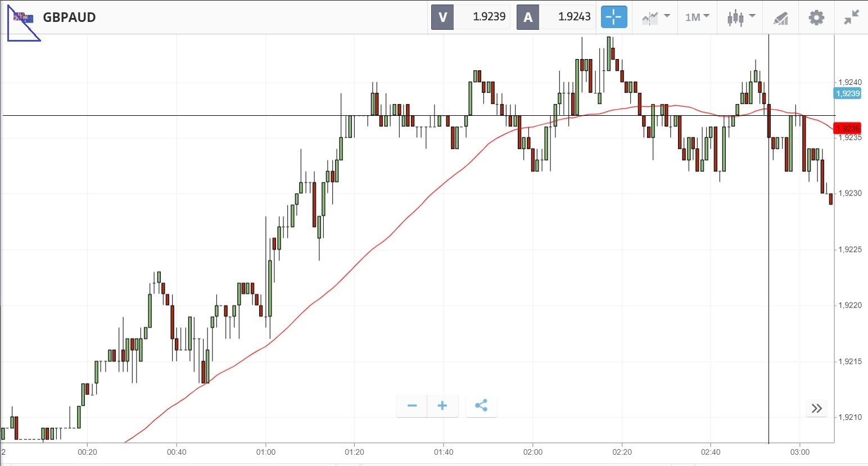This screenshot has width=868, height=466.
Task: Share the chart via share icon
Action: [481, 406]
